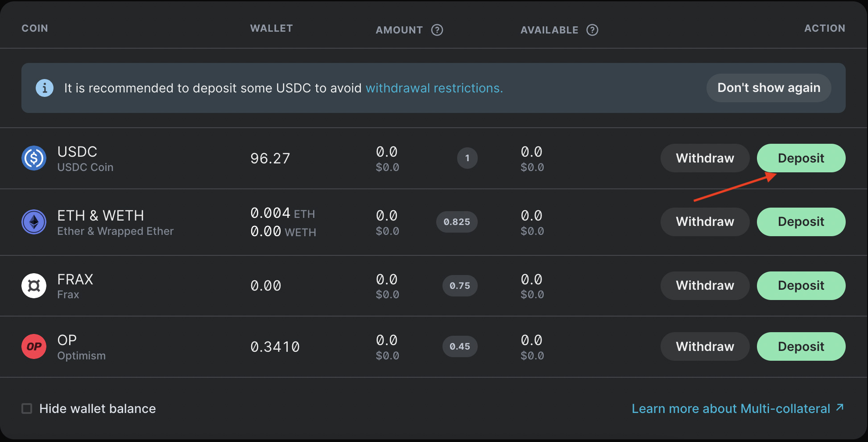
Task: Click the AMOUNT column header text
Action: point(399,30)
